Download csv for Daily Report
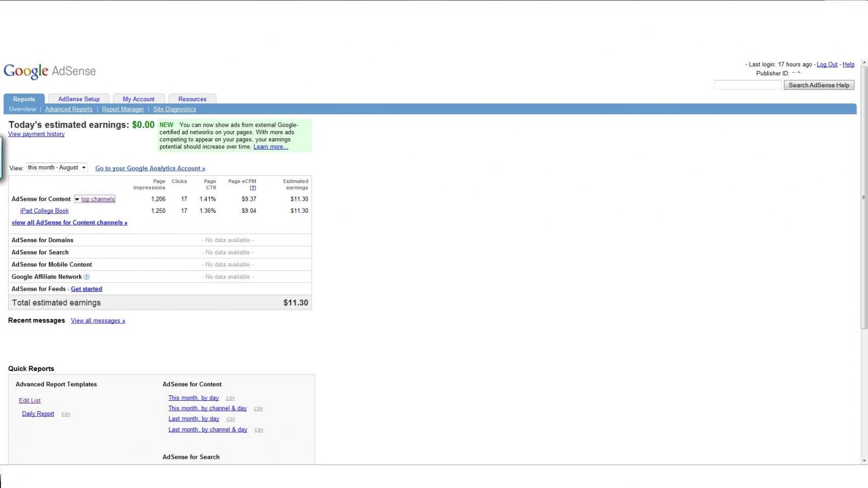The image size is (868, 488). pyautogui.click(x=66, y=414)
